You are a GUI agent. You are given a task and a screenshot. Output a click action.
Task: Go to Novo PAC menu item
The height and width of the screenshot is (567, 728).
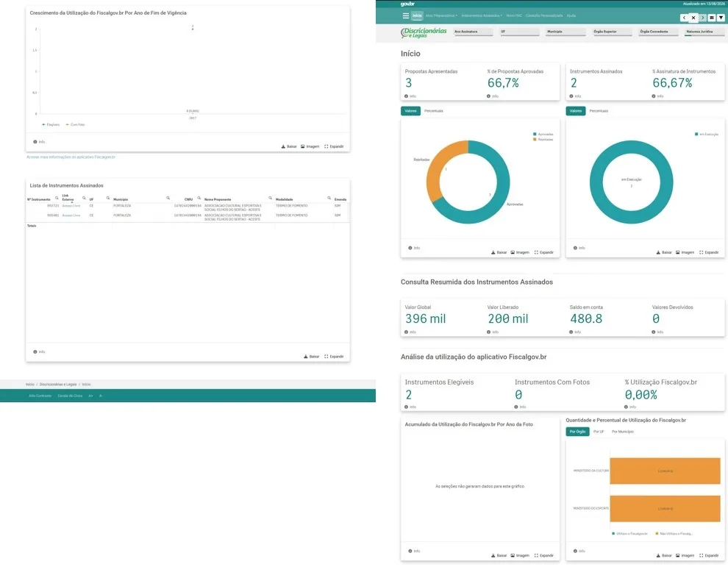(x=514, y=15)
